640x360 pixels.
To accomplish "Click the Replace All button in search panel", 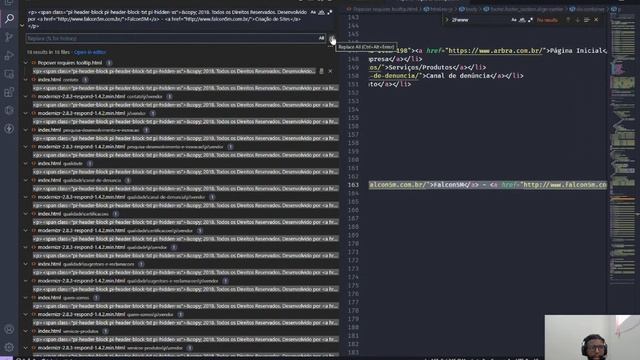I will click(332, 38).
